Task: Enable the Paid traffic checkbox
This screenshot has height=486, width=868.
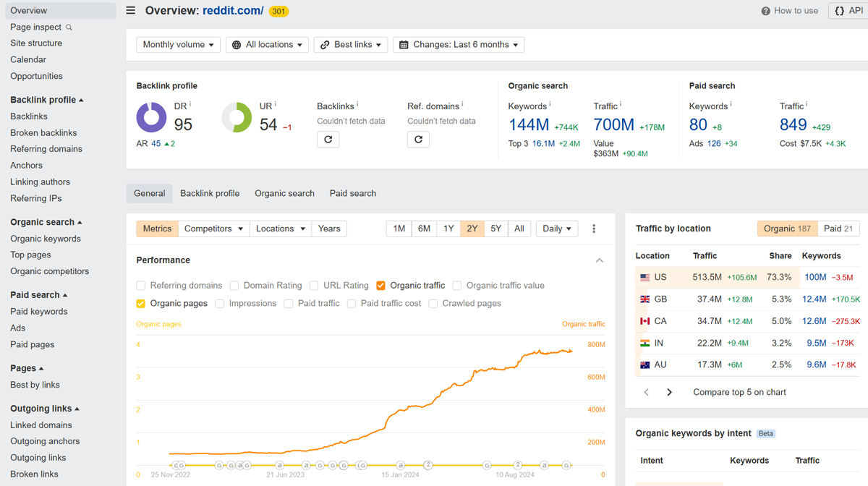Action: (289, 304)
